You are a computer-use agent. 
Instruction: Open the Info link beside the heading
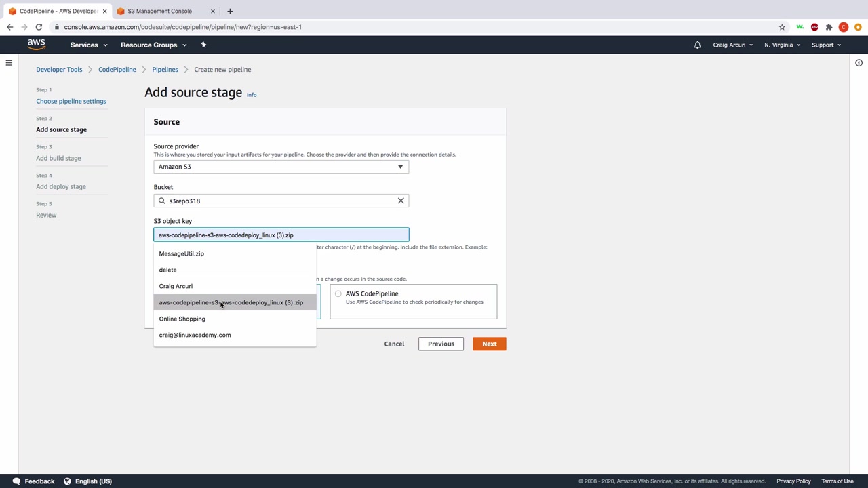[x=252, y=95]
